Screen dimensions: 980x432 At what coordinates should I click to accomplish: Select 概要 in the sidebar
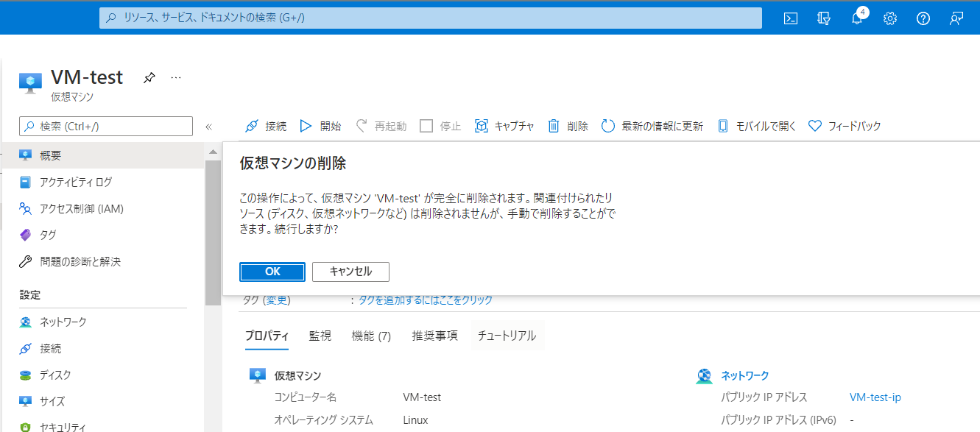[x=102, y=155]
